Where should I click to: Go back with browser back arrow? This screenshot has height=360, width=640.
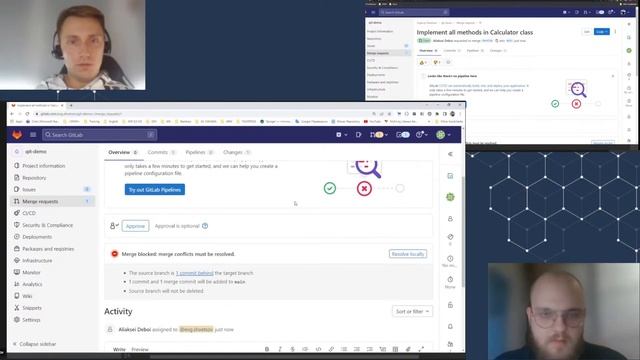click(x=12, y=114)
